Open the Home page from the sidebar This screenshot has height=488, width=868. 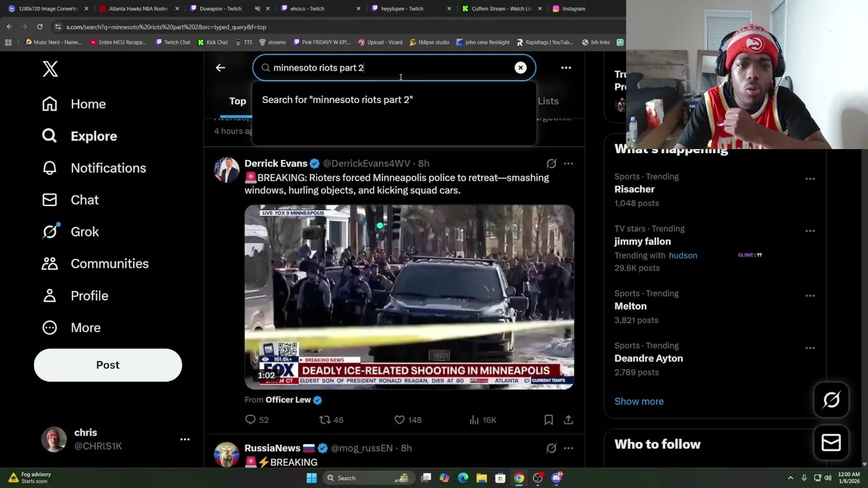[74, 104]
